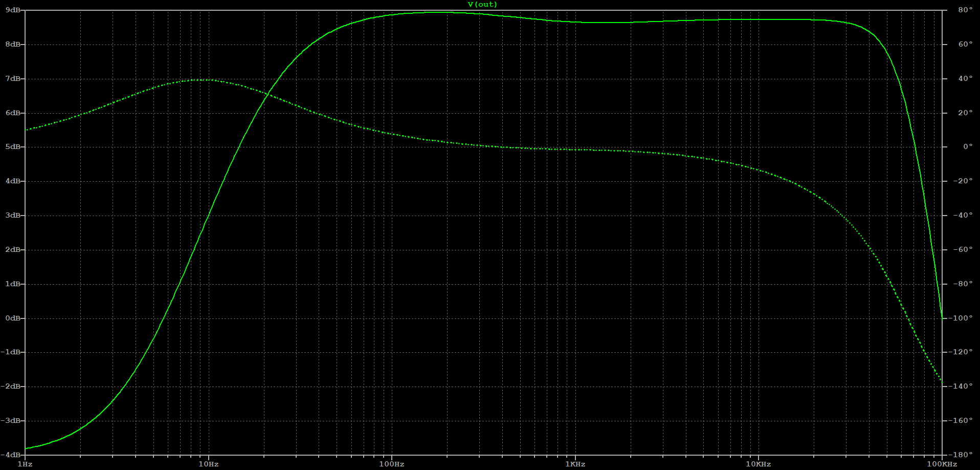
Task: Pick the -4dB magnitude axis label
Action: (x=12, y=455)
